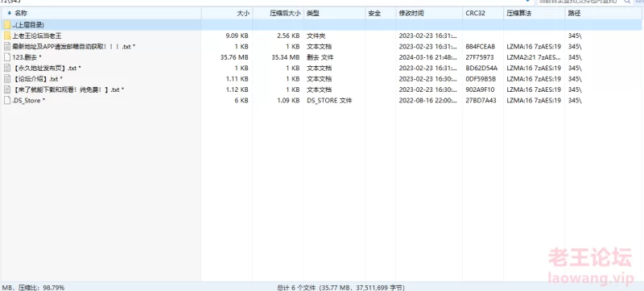Image resolution: width=644 pixels, height=291 pixels.
Task: Click the 1.09 KB compressed size
Action: (288, 100)
